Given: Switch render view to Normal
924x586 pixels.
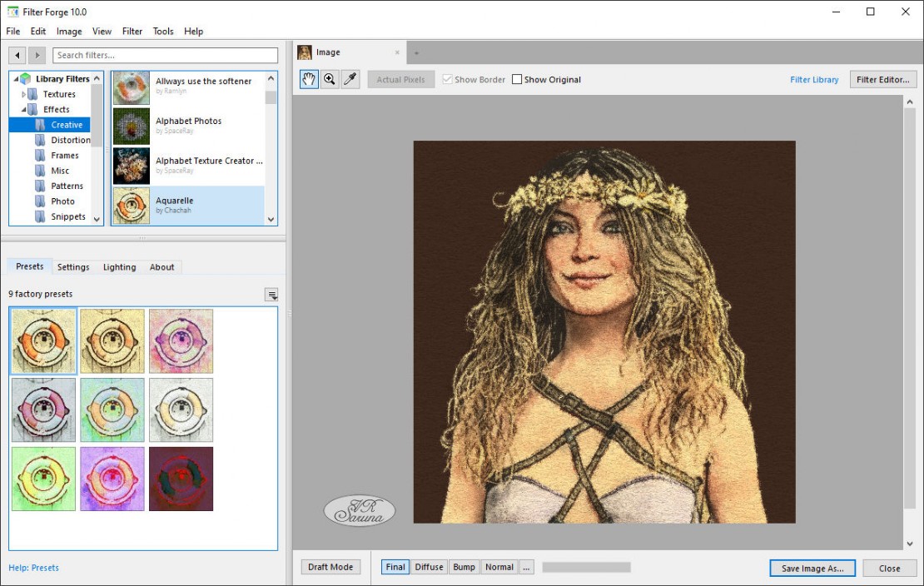Looking at the screenshot, I should (499, 567).
